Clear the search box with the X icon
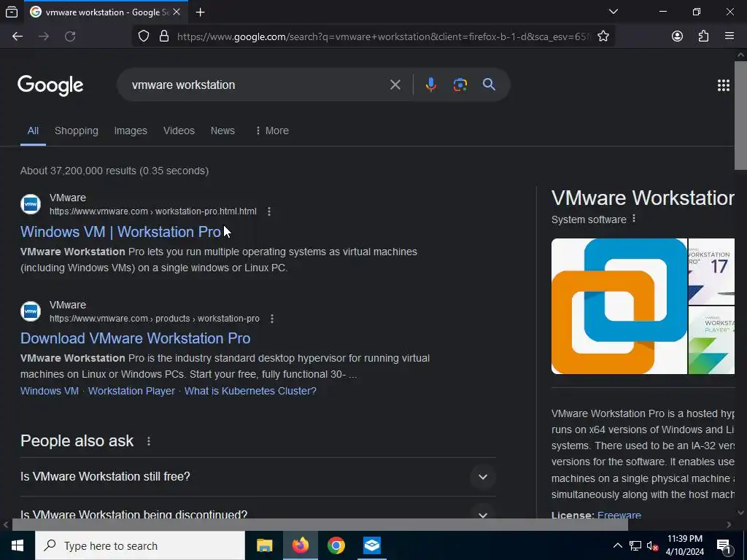The image size is (747, 560). tap(395, 85)
